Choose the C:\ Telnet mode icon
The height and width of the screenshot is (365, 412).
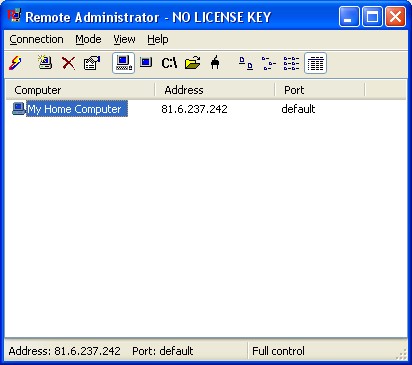[169, 63]
